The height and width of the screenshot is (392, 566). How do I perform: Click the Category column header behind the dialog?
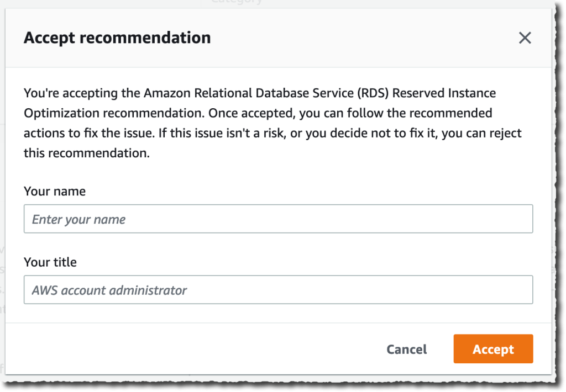click(x=236, y=3)
